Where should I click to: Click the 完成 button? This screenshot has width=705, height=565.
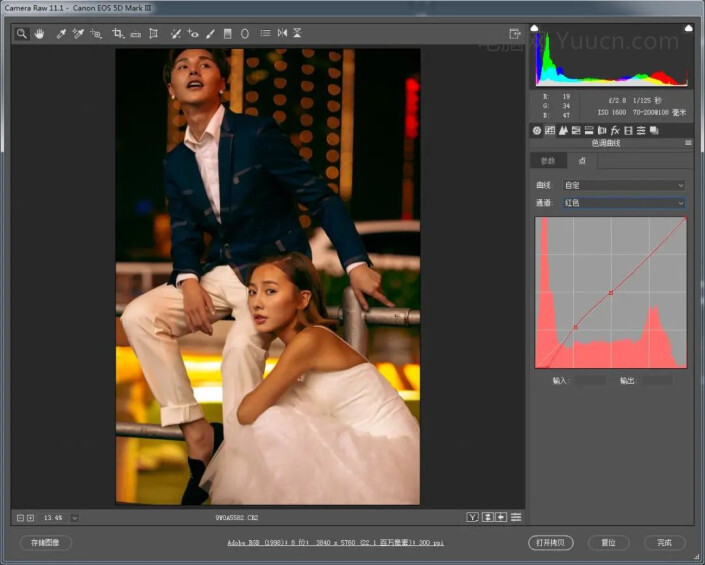pyautogui.click(x=664, y=543)
